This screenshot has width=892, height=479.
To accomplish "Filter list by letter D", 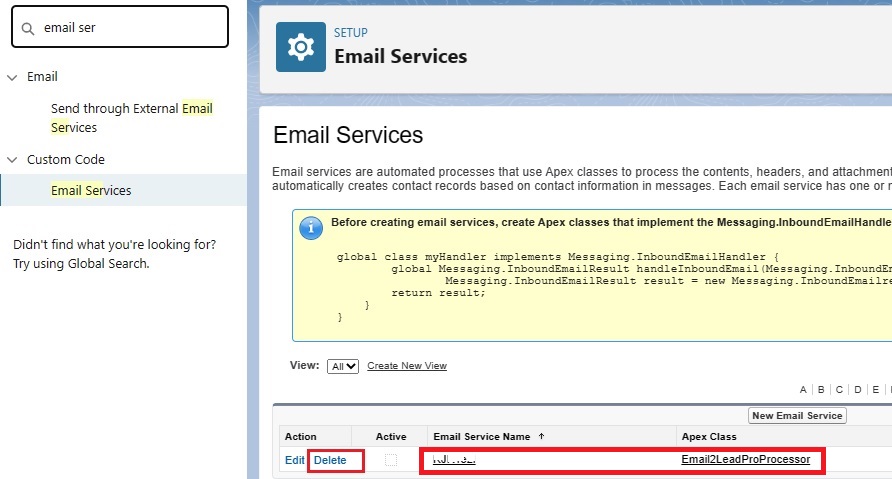I will [x=857, y=390].
